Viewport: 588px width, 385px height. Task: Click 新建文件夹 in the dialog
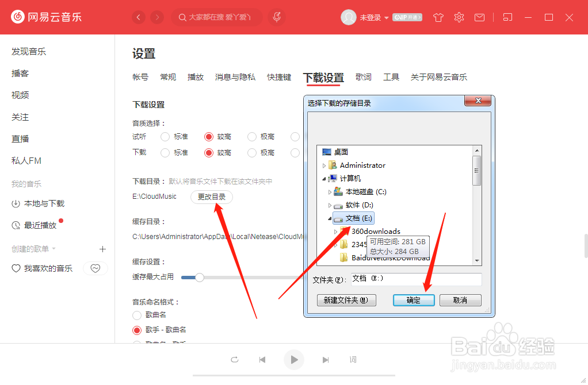346,301
